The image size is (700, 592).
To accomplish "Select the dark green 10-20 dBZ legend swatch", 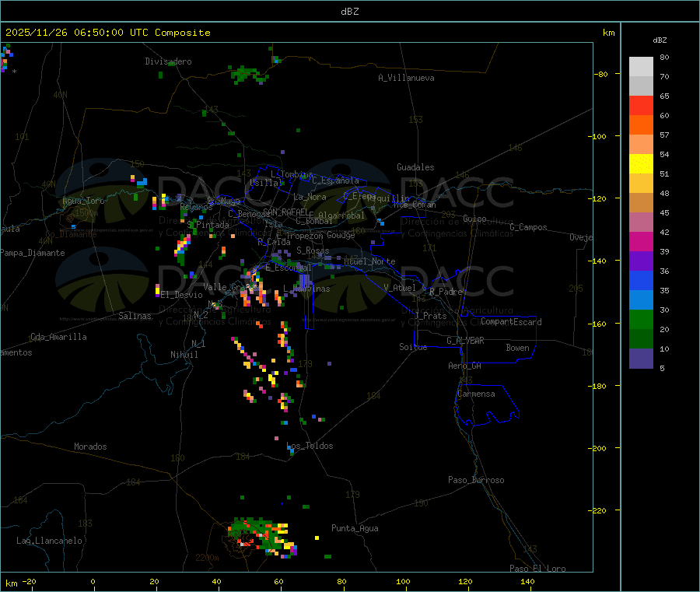I will [641, 339].
